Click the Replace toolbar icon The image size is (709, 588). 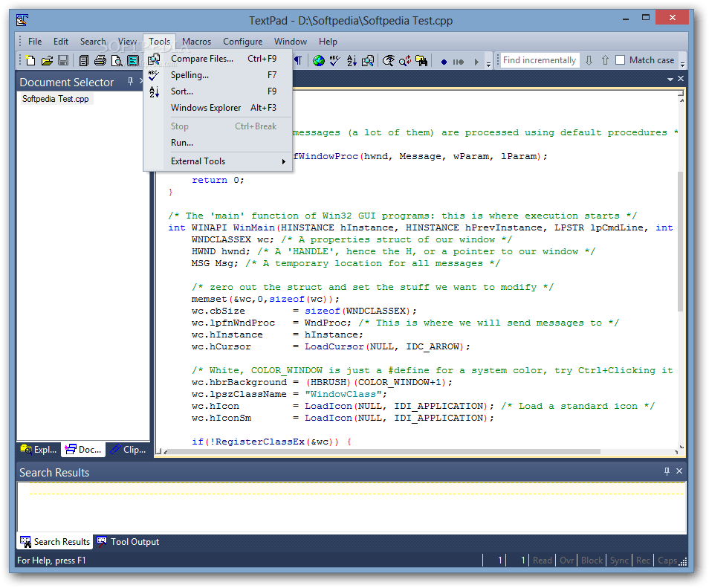click(x=405, y=60)
